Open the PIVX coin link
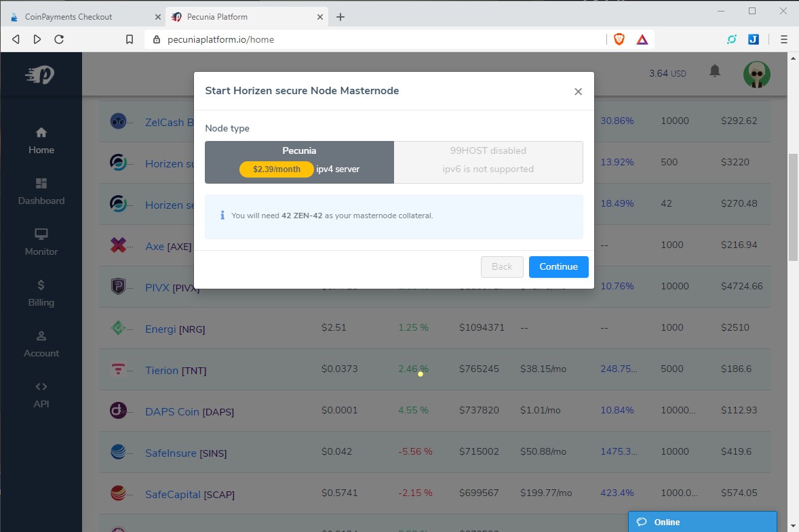This screenshot has height=532, width=799. click(172, 287)
